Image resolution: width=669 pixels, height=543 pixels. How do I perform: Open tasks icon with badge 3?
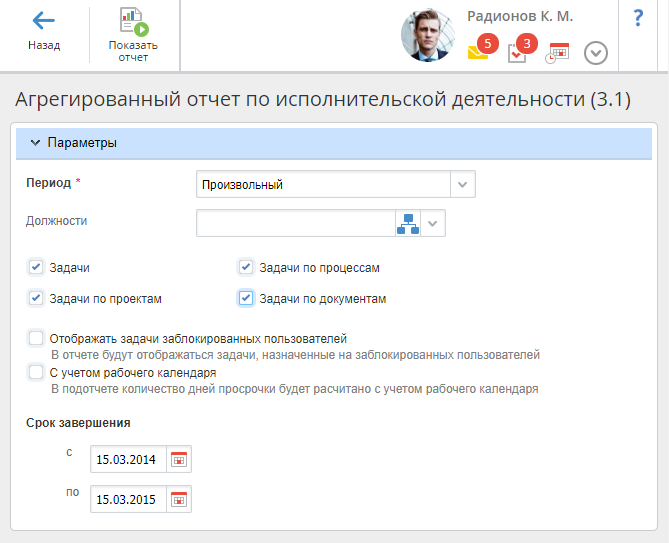tap(517, 53)
